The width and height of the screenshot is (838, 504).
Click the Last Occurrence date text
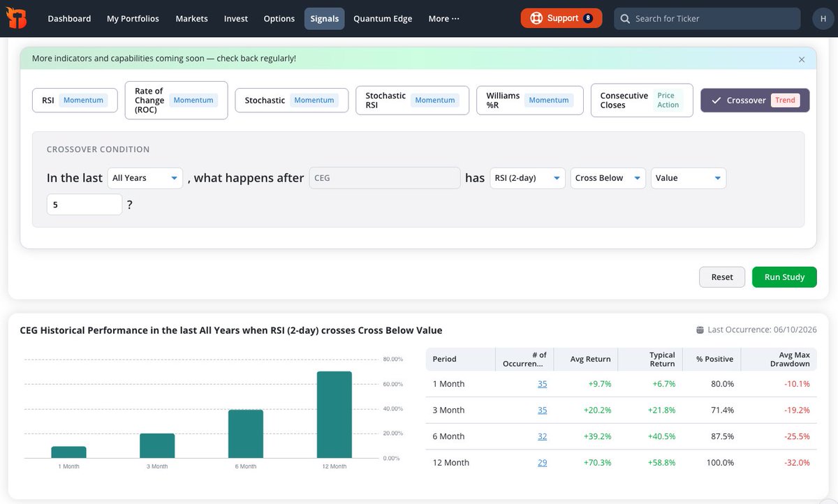(762, 330)
